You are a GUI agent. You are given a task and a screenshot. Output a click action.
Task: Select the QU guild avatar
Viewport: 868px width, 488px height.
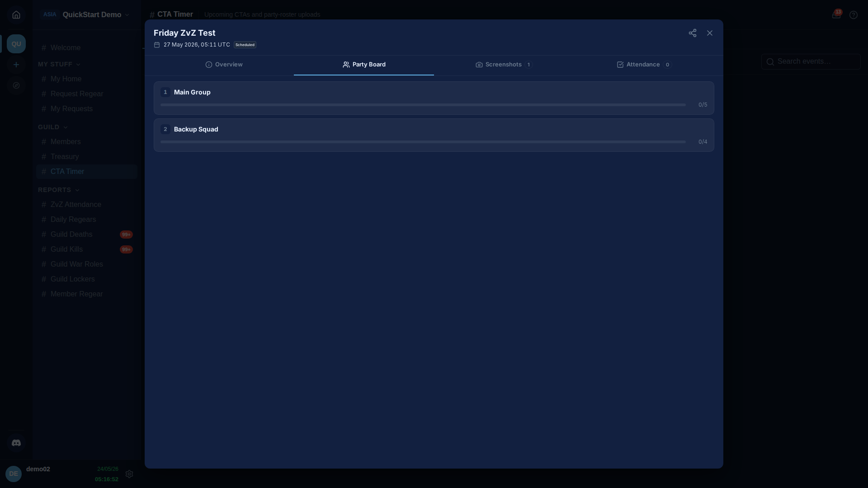click(16, 44)
